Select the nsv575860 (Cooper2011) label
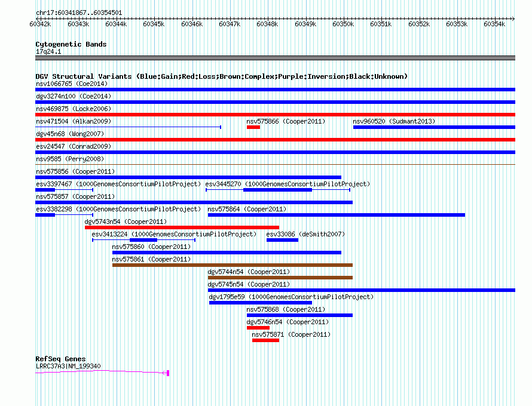Image resolution: width=532 pixels, height=406 pixels. (x=151, y=247)
